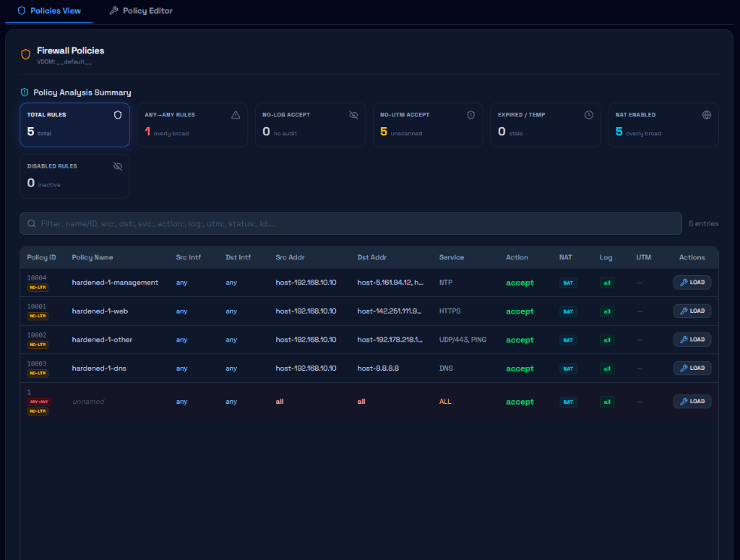740x560 pixels.
Task: Click the HTTPS service cell
Action: [x=449, y=311]
